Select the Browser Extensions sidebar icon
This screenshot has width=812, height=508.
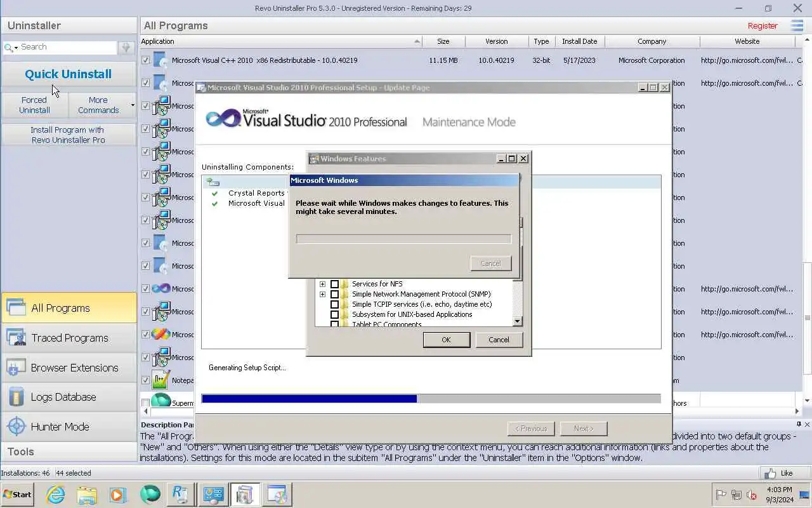click(16, 368)
